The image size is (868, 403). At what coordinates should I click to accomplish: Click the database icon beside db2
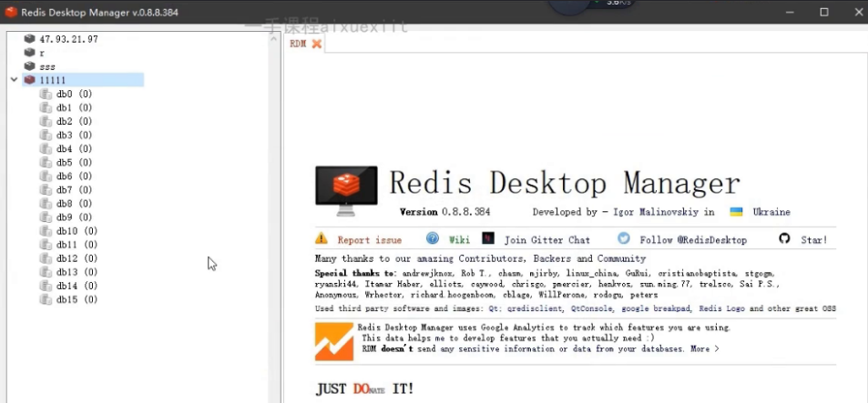click(x=46, y=121)
